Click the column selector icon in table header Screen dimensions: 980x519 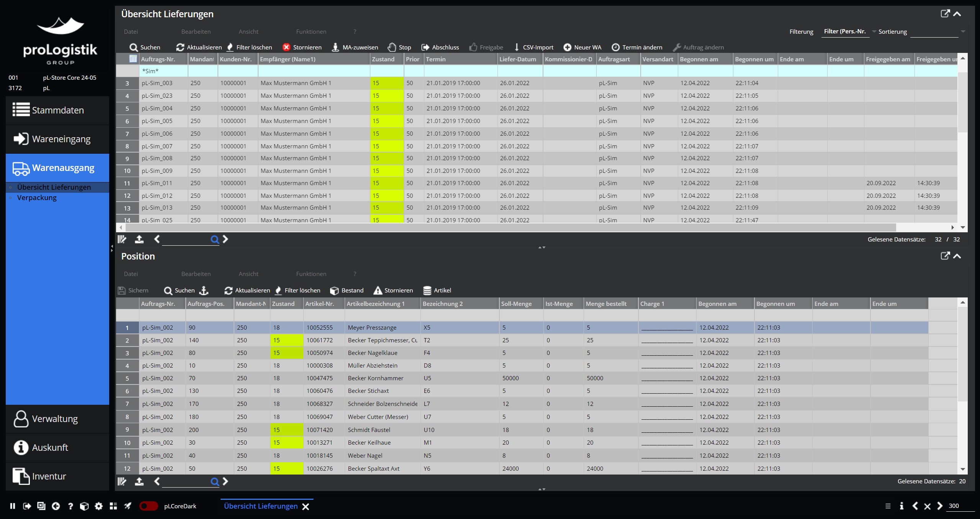133,59
